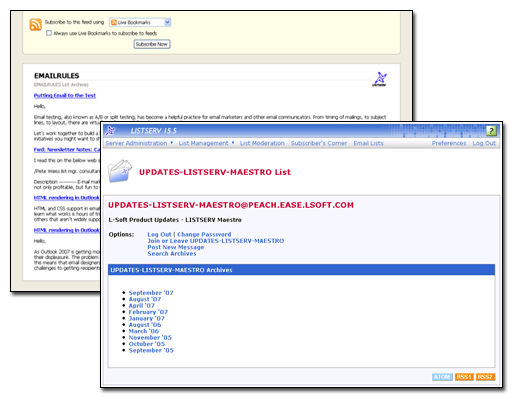Screen dimensions: 515x400
Task: Open the September '07 archive
Action: (151, 293)
